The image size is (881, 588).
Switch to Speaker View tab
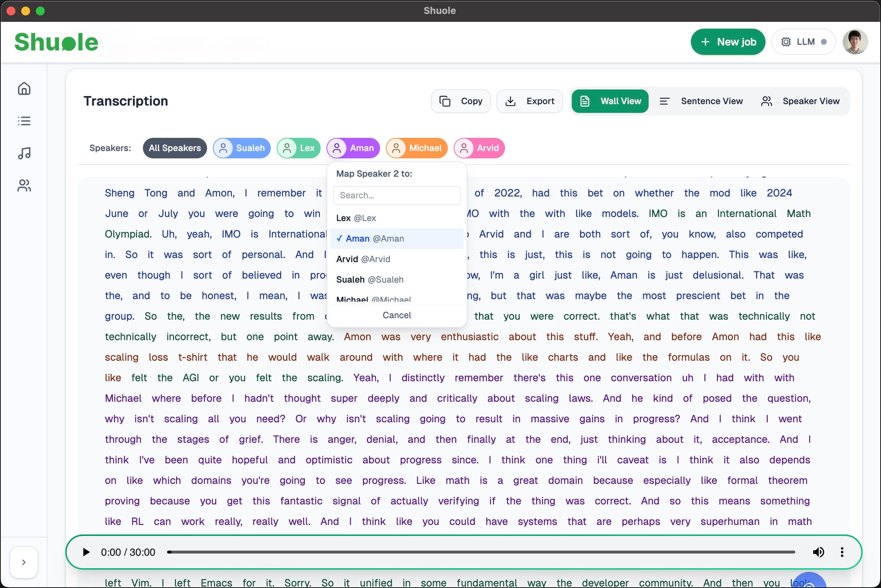[800, 101]
